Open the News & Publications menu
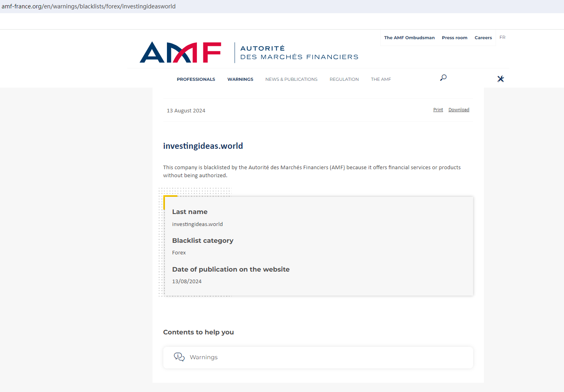Image resolution: width=564 pixels, height=392 pixels. coord(291,79)
